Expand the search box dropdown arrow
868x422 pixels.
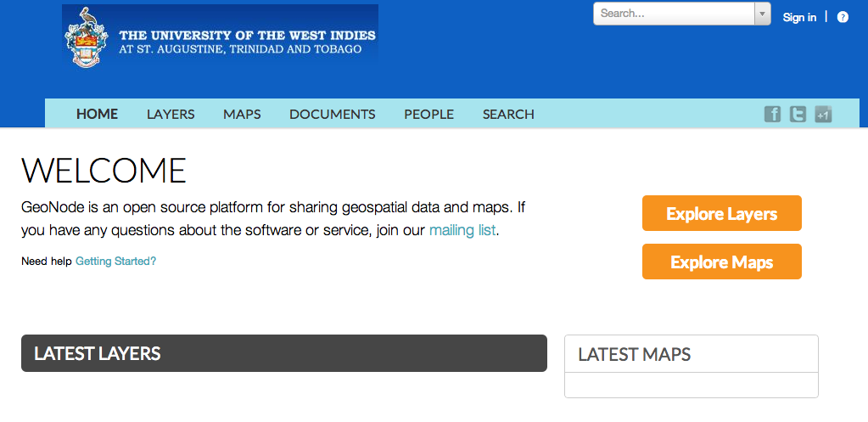[762, 14]
